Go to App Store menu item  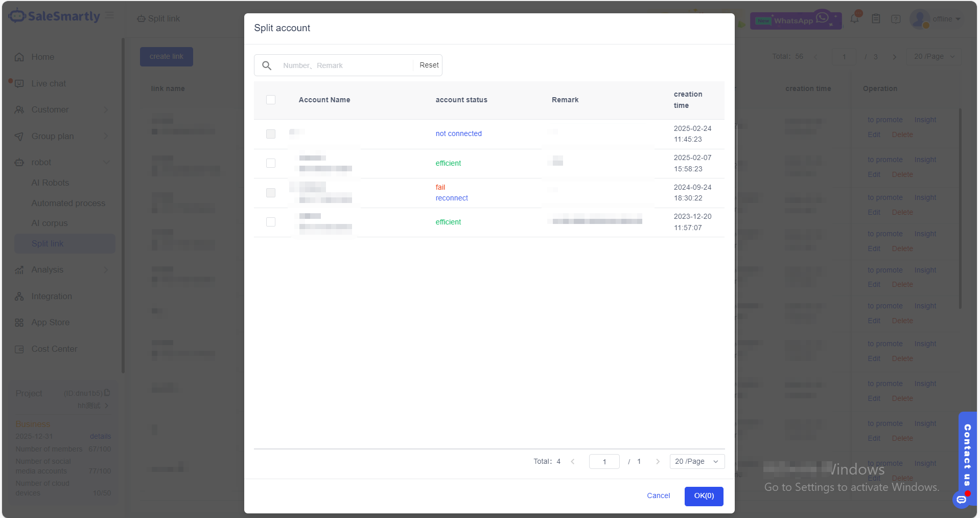coord(50,322)
